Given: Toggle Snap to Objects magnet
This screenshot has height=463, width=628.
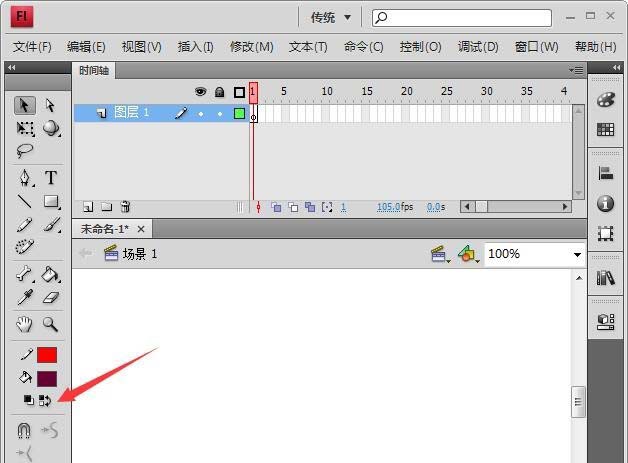Looking at the screenshot, I should [24, 431].
